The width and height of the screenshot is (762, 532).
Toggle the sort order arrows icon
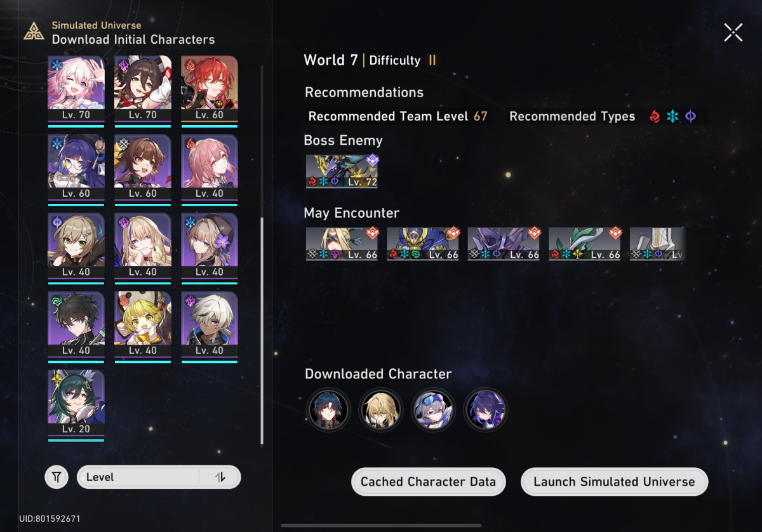point(220,477)
